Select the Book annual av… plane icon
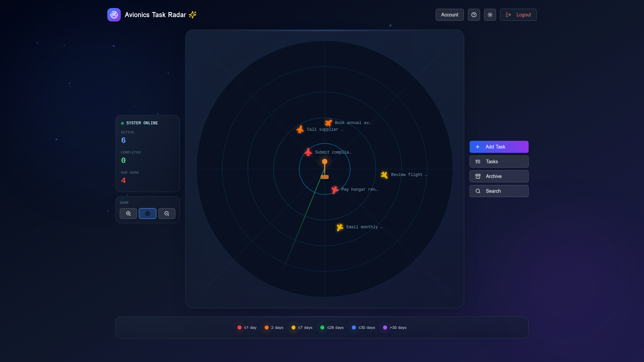644x362 pixels. tap(328, 123)
